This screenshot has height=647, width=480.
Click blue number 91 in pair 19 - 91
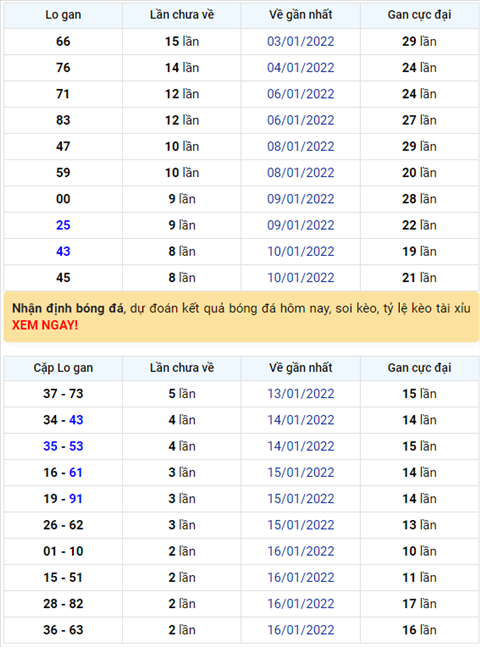(x=76, y=499)
